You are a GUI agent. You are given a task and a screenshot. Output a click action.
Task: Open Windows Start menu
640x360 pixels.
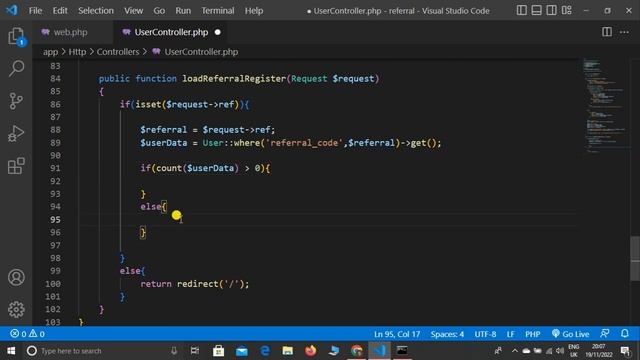[x=11, y=351]
